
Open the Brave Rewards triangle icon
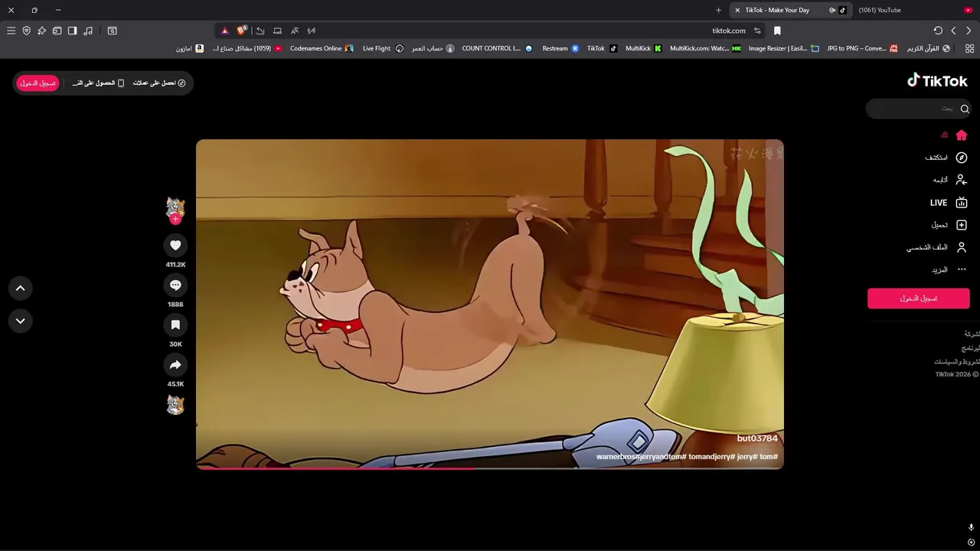224,31
